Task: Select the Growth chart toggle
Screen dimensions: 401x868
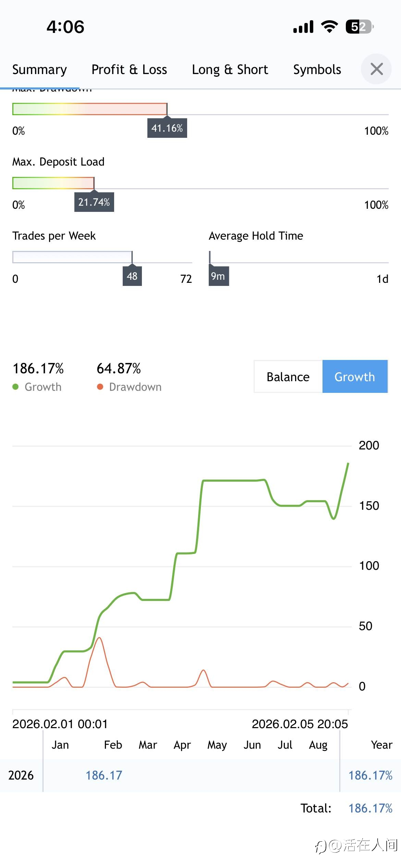Action: pyautogui.click(x=355, y=377)
